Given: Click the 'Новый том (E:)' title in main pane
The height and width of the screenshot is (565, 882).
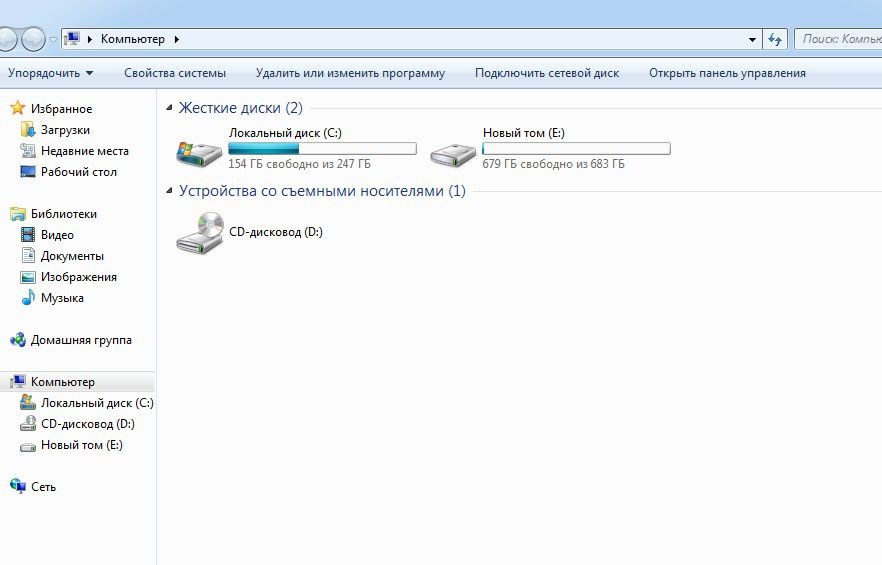Looking at the screenshot, I should click(x=524, y=133).
